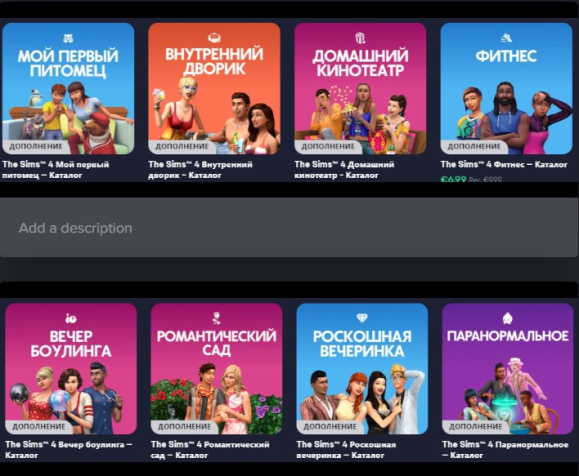Open The Sims 4 Фитнес — Каталог link
Screen dimensions: 579x476
click(504, 164)
